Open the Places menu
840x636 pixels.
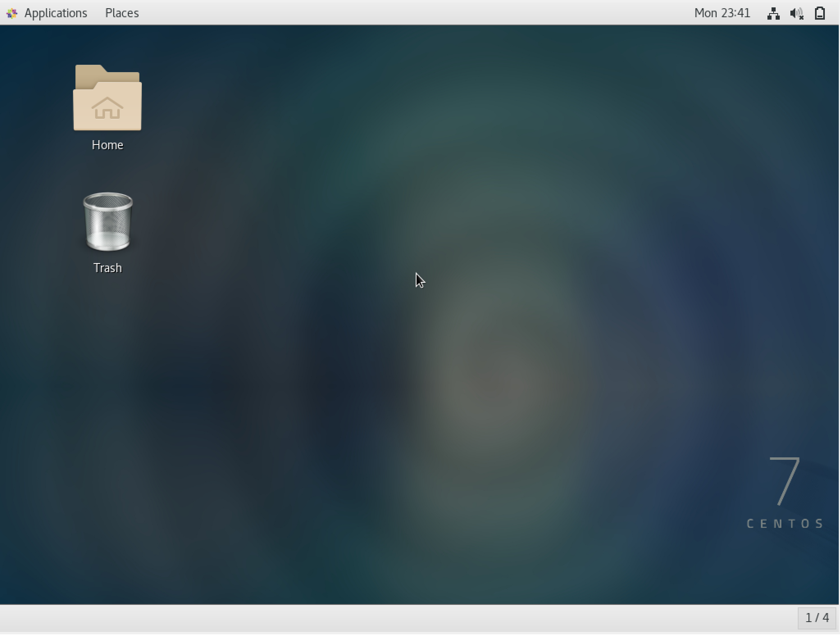[122, 13]
